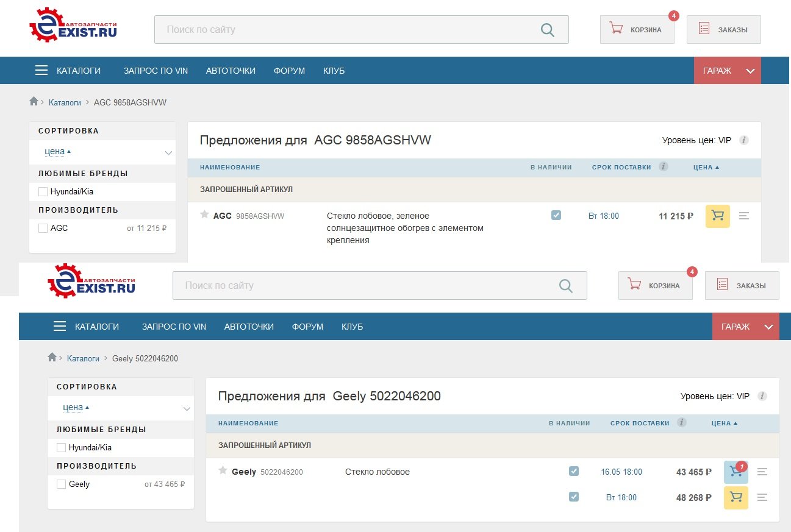Image resolution: width=791 pixels, height=532 pixels.
Task: Open ФОРУМ on AGC page navigation
Action: point(289,71)
